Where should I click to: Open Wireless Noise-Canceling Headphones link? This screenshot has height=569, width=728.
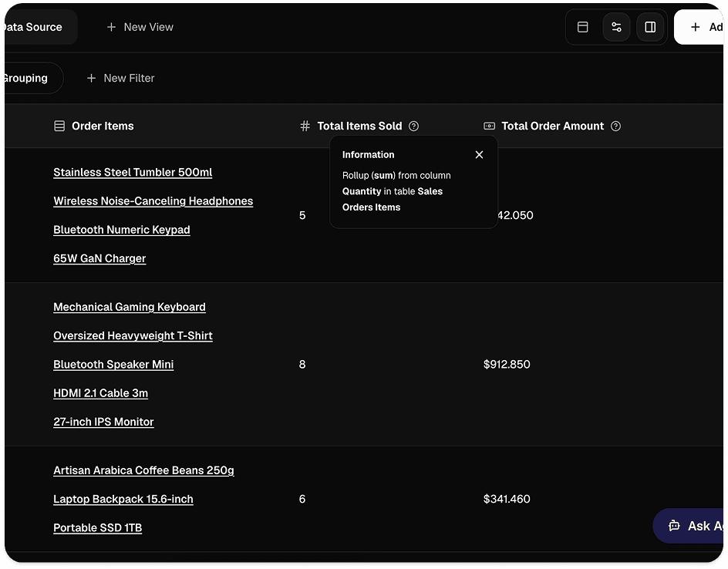pyautogui.click(x=153, y=201)
